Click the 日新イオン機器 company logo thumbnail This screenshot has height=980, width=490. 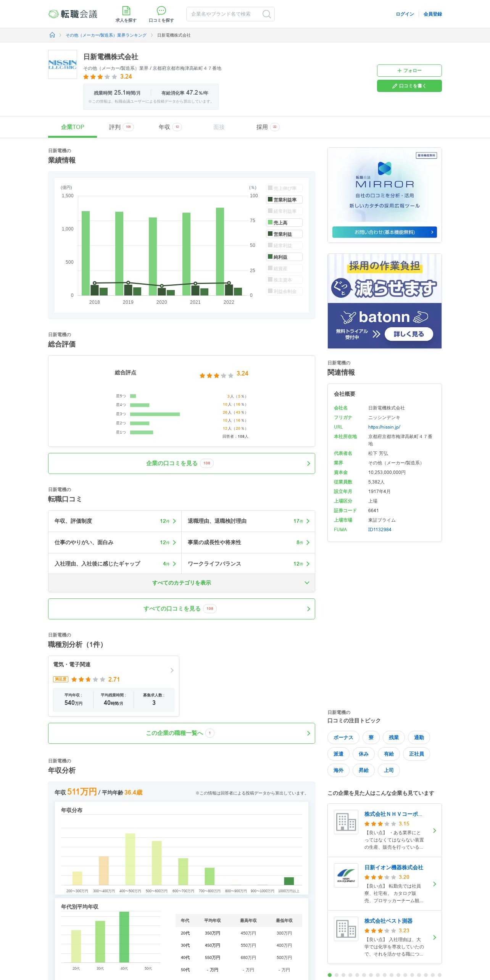[x=346, y=875]
